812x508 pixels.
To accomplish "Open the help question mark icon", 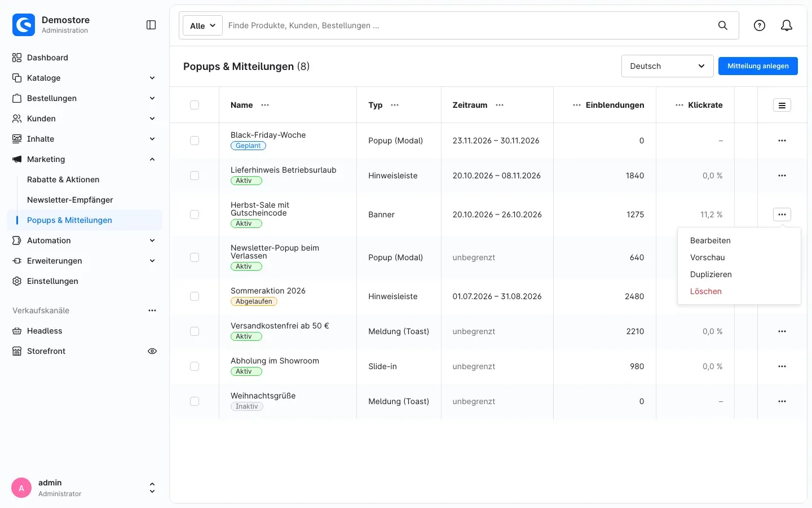I will tap(760, 25).
